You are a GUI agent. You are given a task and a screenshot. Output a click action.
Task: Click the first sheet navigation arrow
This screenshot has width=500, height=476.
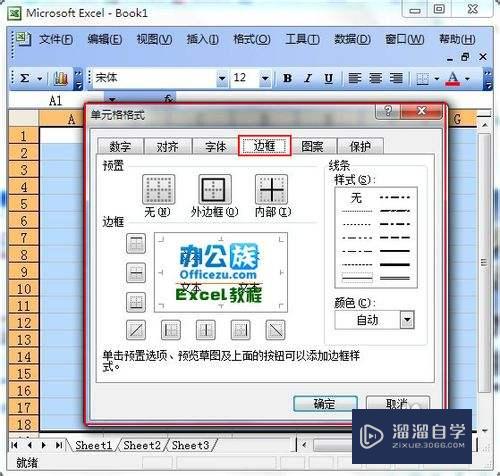click(14, 445)
